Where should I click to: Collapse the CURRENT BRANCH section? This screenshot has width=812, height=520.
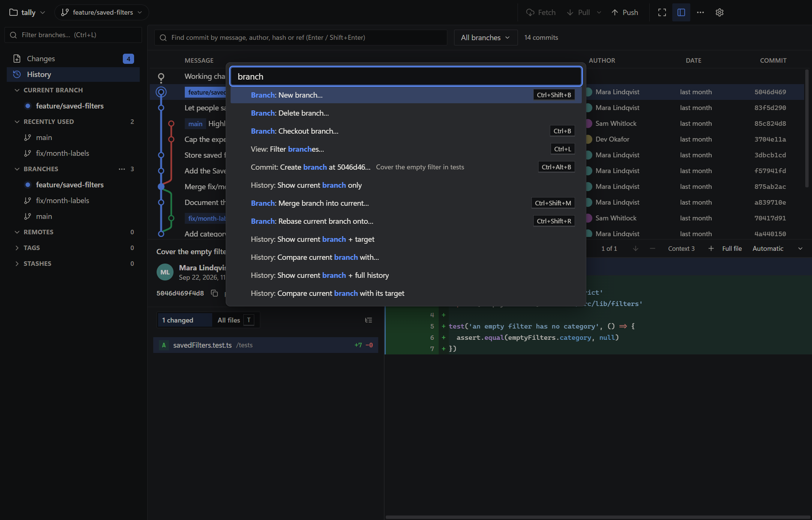[x=17, y=90]
